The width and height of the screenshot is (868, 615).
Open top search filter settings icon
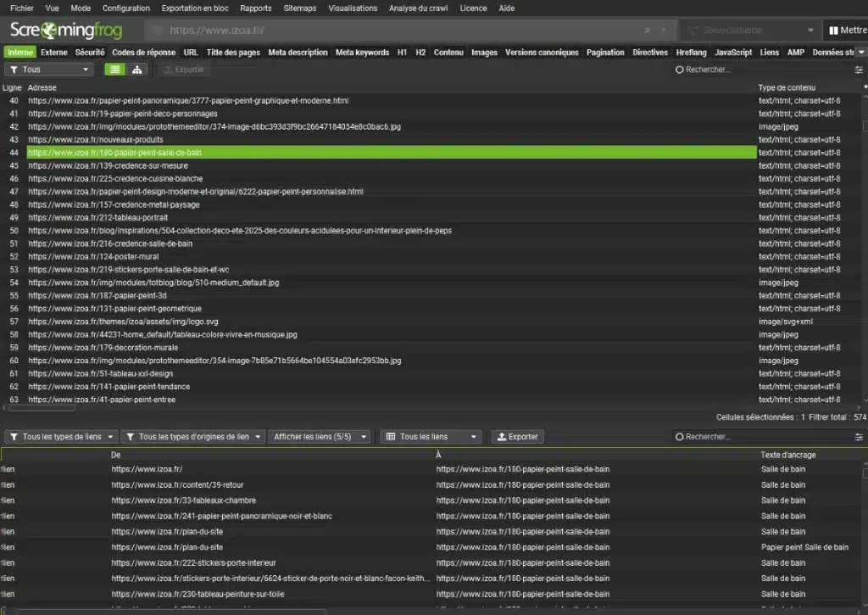tap(858, 70)
